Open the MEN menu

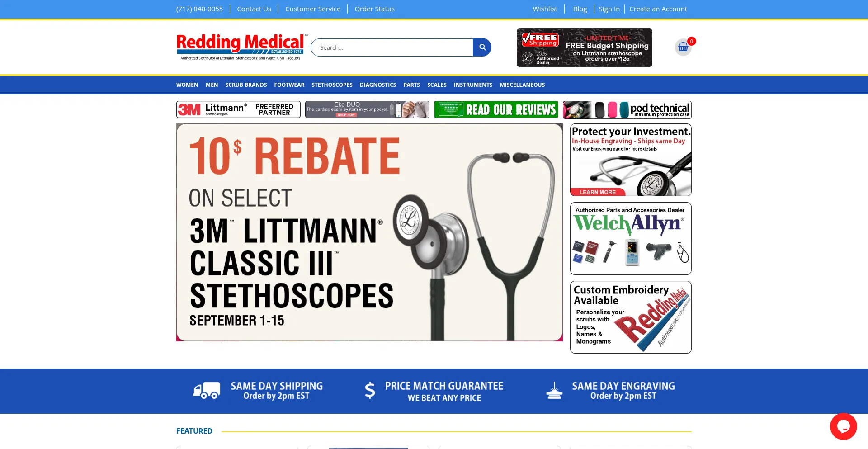[x=212, y=85]
